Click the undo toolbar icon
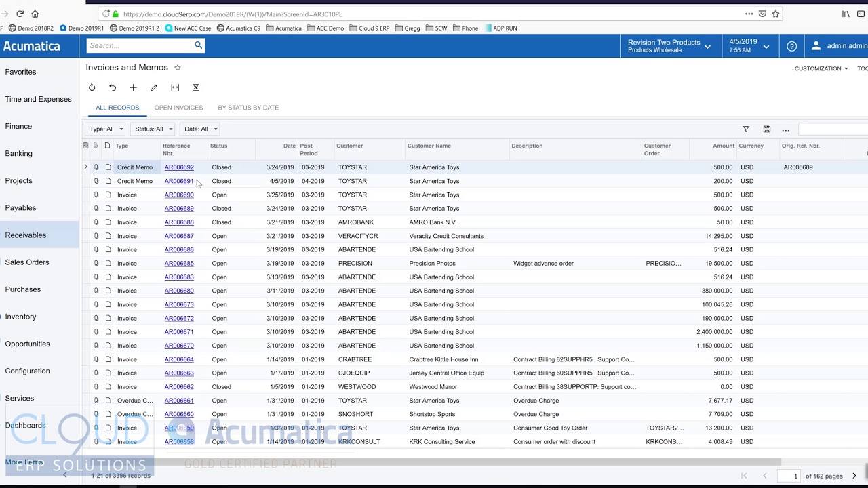 click(113, 87)
